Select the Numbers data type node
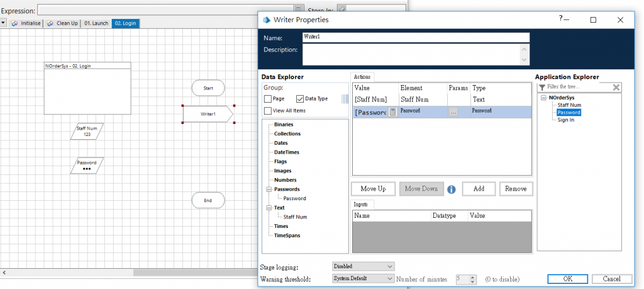The width and height of the screenshot is (644, 289). pyautogui.click(x=286, y=180)
